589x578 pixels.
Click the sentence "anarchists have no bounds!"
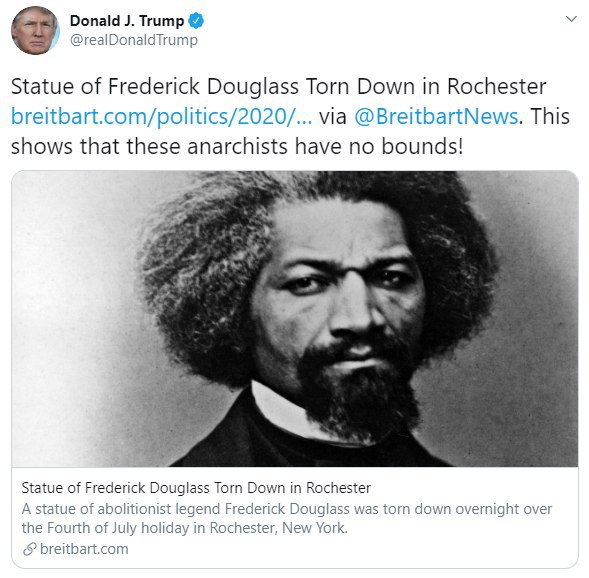(325, 146)
